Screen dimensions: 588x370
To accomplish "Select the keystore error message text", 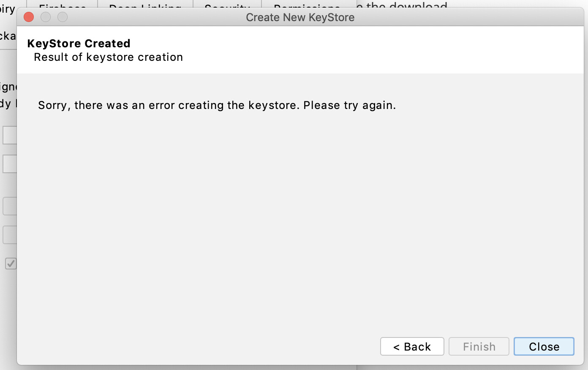I will 216,105.
